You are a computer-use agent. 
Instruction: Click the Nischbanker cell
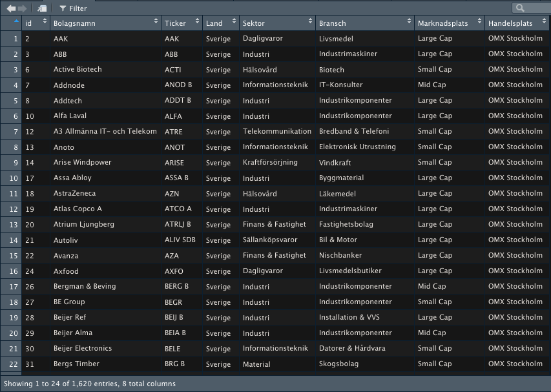point(365,255)
